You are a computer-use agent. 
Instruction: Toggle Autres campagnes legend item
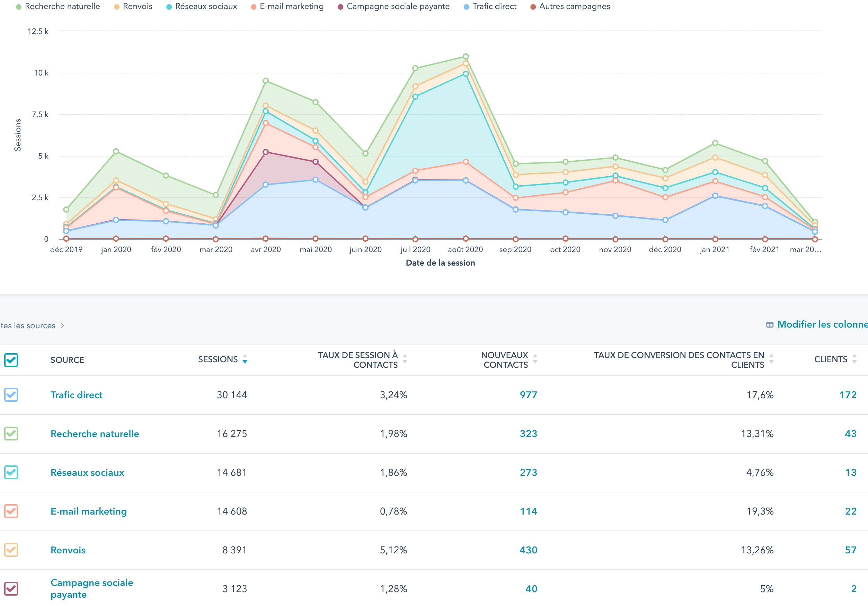pos(570,7)
